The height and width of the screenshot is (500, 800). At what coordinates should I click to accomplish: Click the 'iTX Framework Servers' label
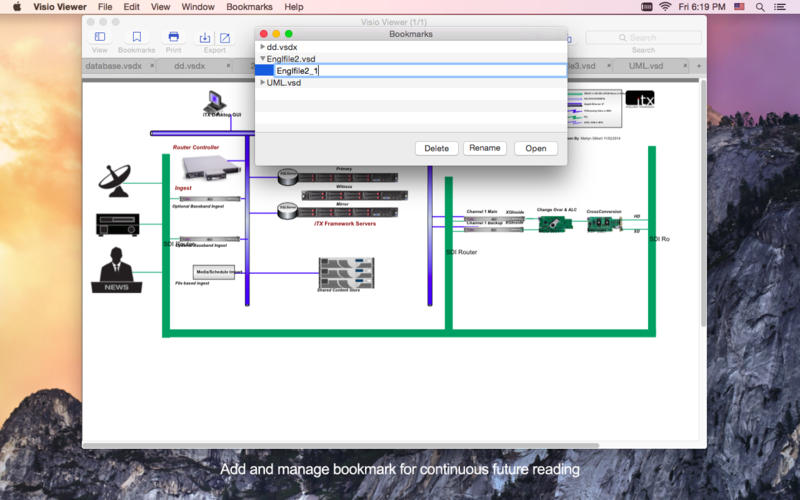(x=345, y=223)
